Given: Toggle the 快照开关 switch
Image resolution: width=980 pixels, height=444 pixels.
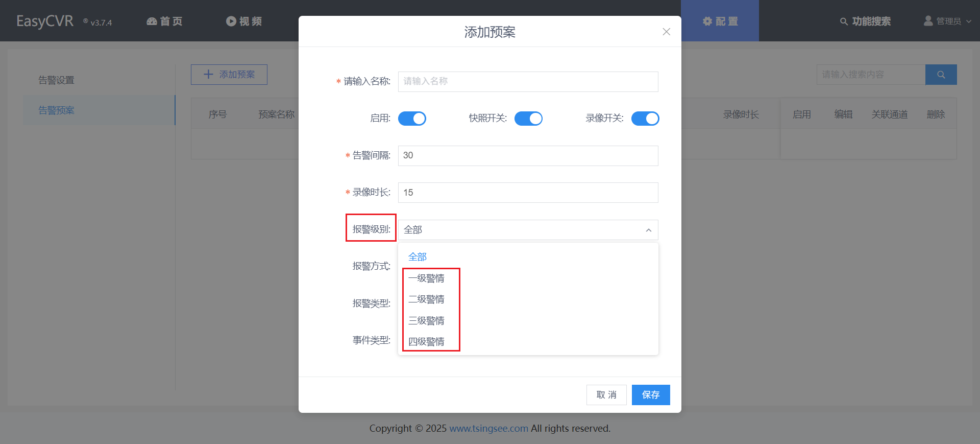Looking at the screenshot, I should 528,119.
